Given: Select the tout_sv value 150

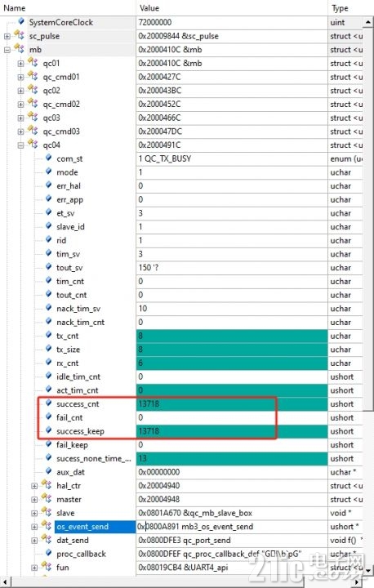Looking at the screenshot, I should coord(232,268).
